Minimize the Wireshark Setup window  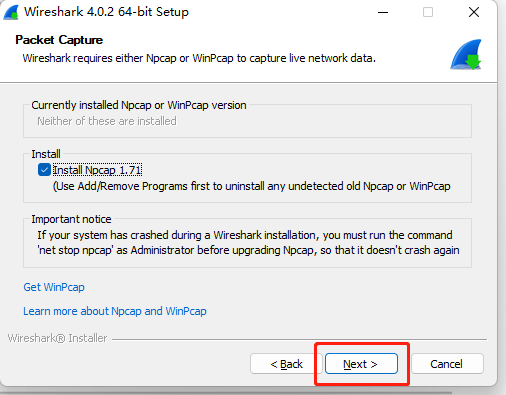pyautogui.click(x=383, y=12)
